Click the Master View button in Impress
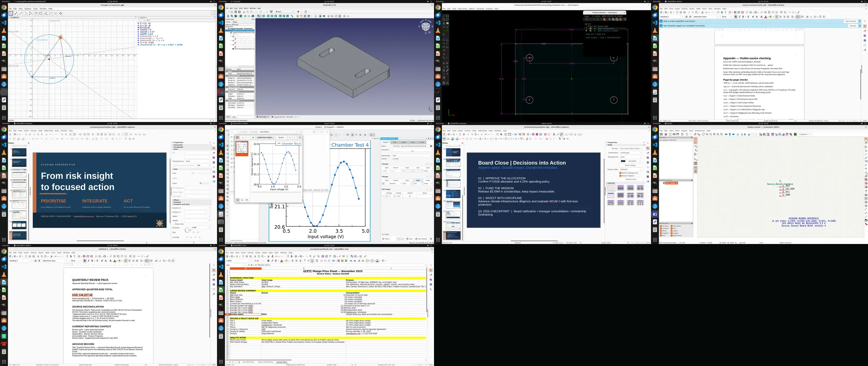The image size is (868, 366). [x=631, y=179]
